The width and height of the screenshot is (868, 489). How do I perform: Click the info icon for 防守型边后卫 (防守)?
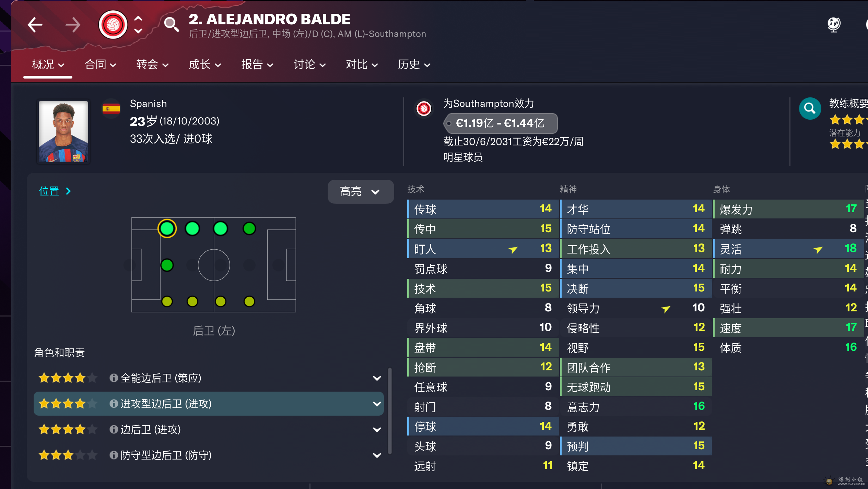coord(114,455)
